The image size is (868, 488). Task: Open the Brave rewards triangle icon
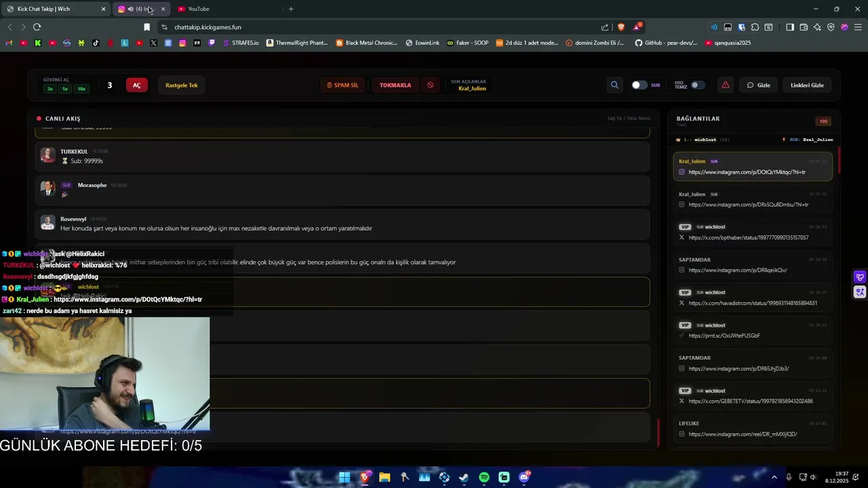point(637,27)
